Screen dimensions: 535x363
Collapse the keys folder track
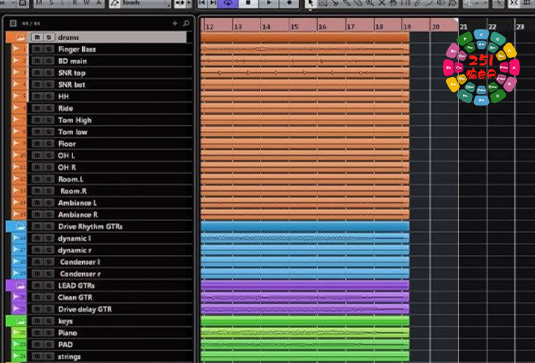point(20,321)
